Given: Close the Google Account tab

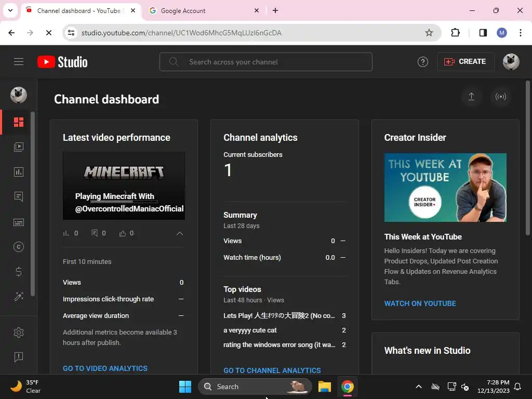Looking at the screenshot, I should (257, 10).
